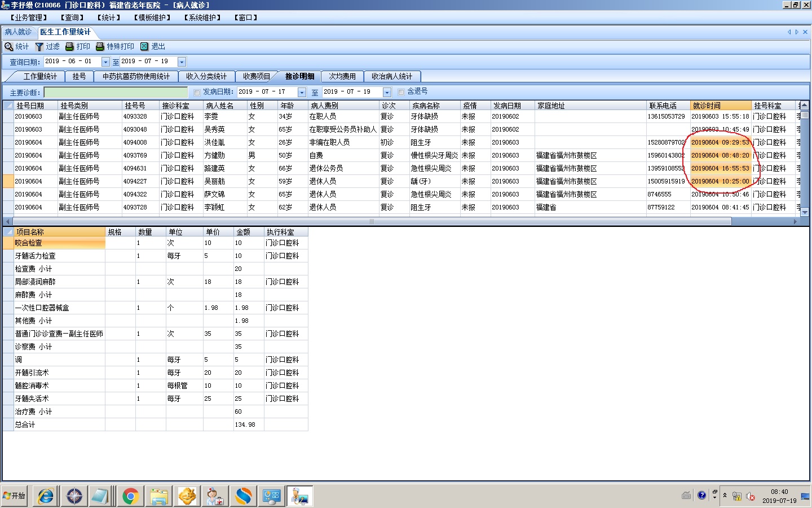This screenshot has height=508, width=812.
Task: Click the keyboard icon in system tray
Action: tap(686, 496)
